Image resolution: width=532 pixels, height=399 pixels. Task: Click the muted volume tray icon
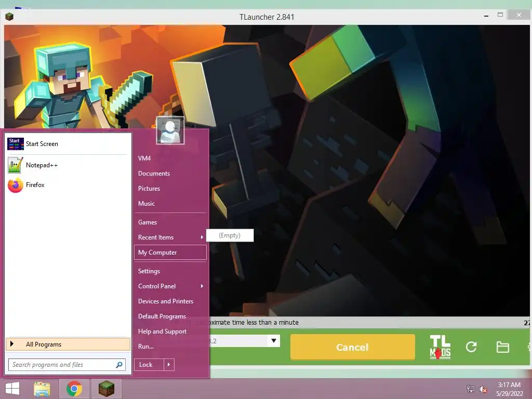[x=483, y=389]
